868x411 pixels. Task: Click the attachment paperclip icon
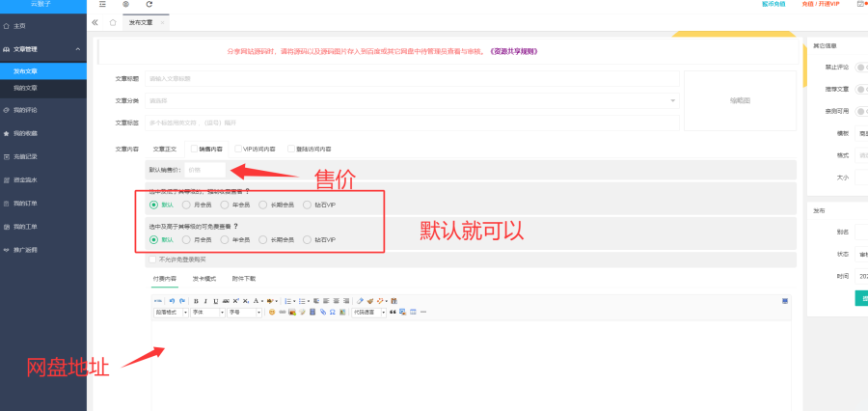[x=323, y=313]
